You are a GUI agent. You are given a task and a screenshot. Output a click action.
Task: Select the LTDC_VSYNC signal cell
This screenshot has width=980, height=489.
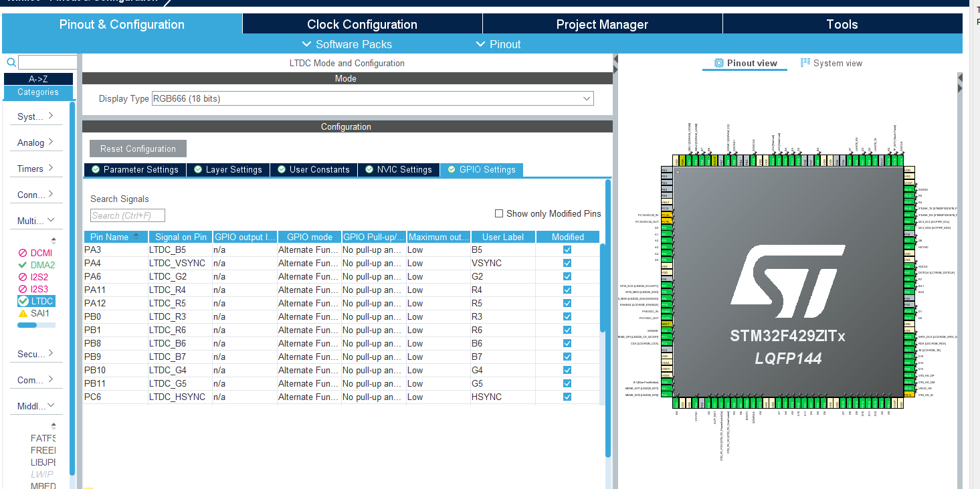[x=180, y=263]
